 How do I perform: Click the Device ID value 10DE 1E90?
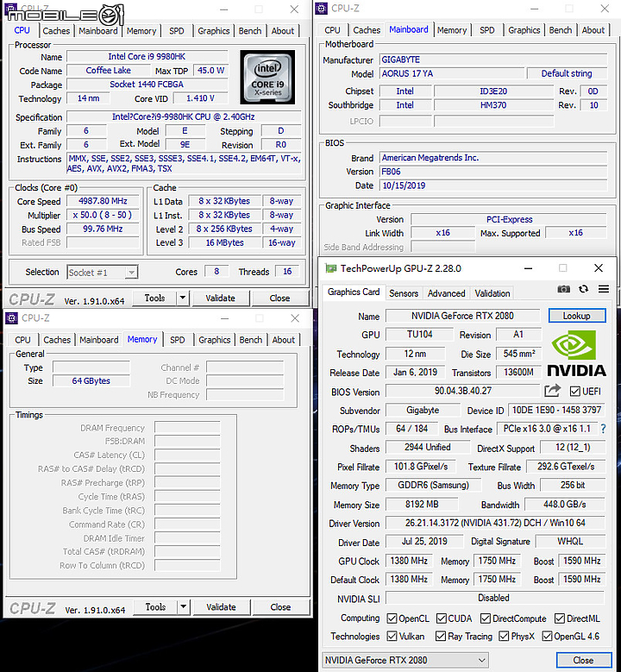click(x=556, y=410)
